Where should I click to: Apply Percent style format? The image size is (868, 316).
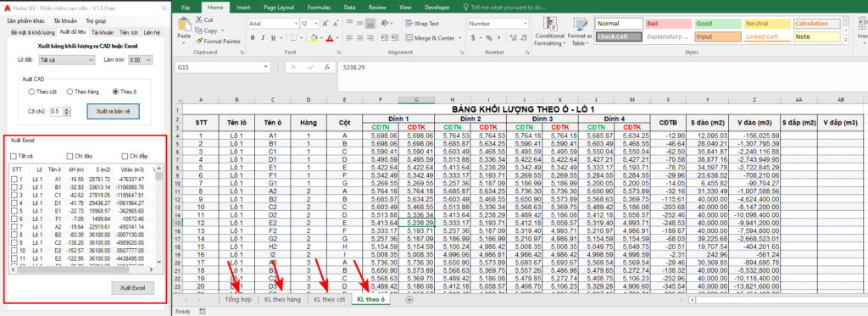[x=489, y=38]
